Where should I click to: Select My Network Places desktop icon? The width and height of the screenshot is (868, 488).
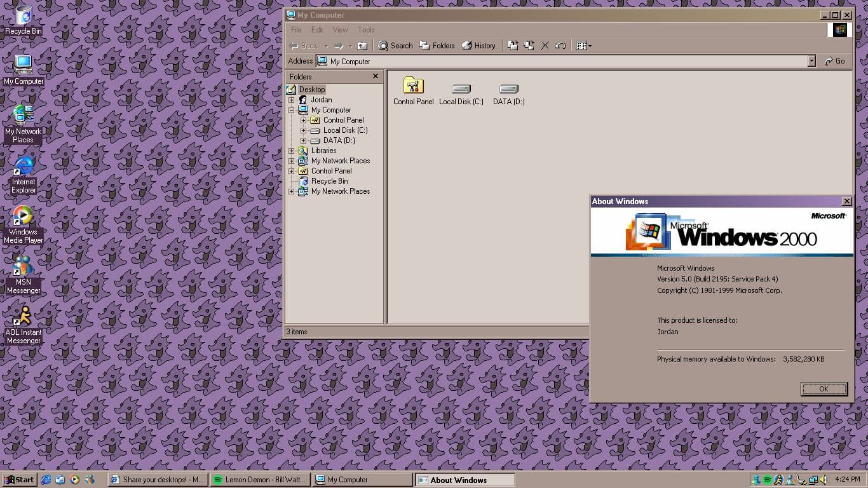24,124
